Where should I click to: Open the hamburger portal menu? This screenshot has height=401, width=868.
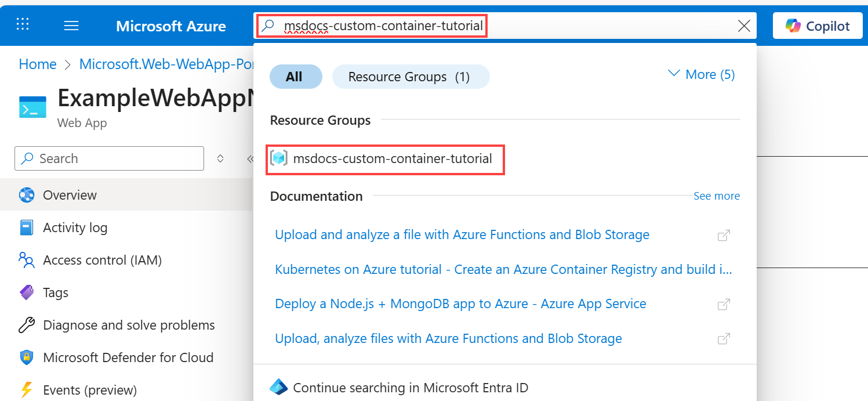(71, 26)
